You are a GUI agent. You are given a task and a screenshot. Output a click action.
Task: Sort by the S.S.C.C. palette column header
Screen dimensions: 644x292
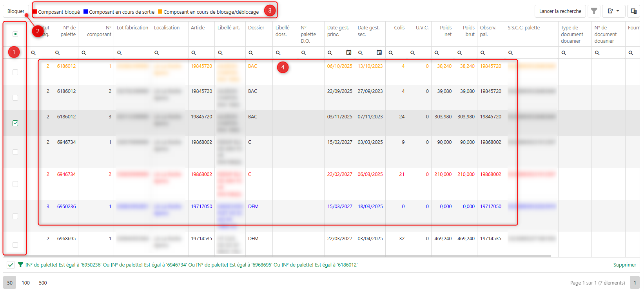(x=523, y=28)
